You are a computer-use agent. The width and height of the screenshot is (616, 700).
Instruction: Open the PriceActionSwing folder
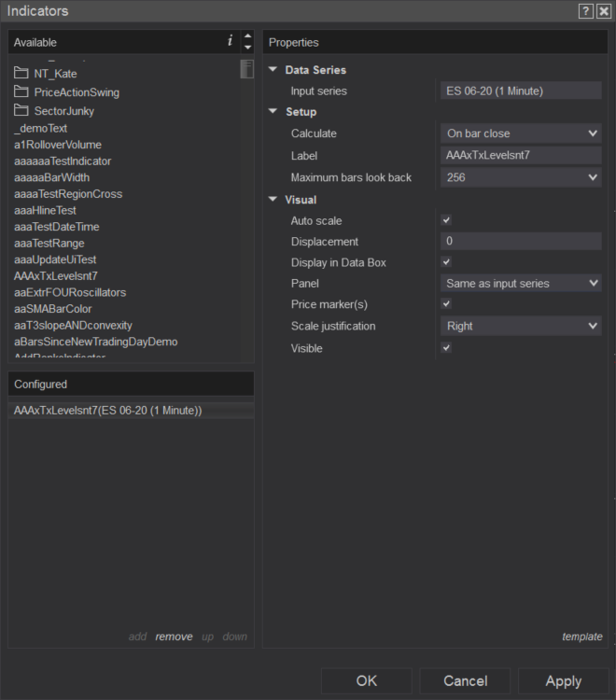click(x=76, y=92)
